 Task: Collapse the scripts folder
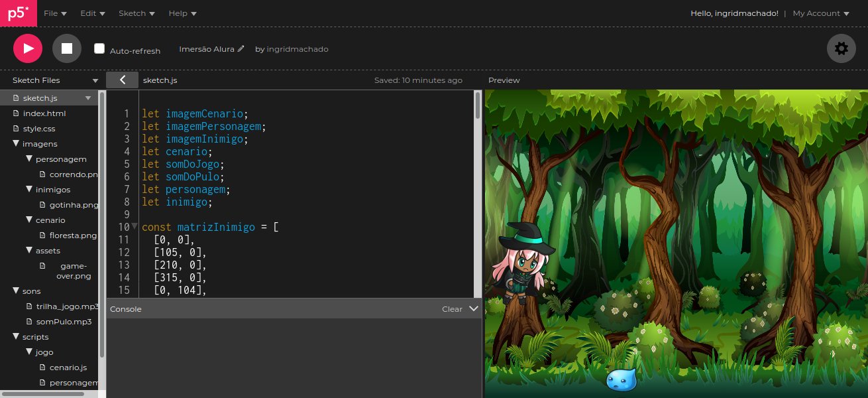(x=16, y=337)
